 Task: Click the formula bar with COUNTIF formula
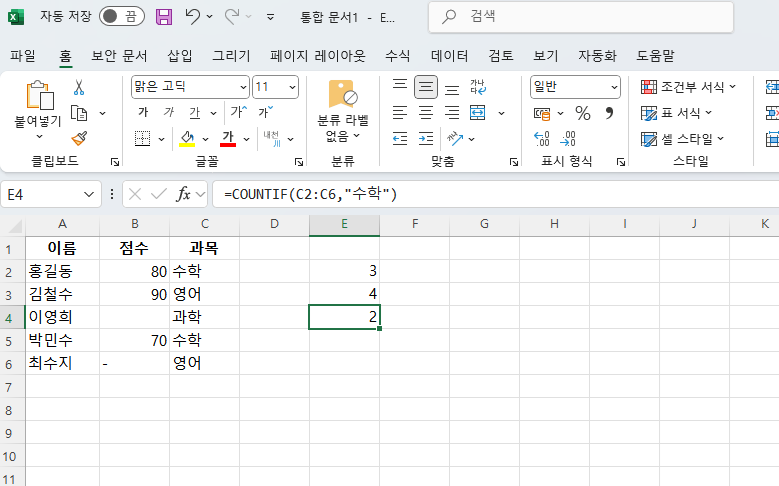coord(497,194)
